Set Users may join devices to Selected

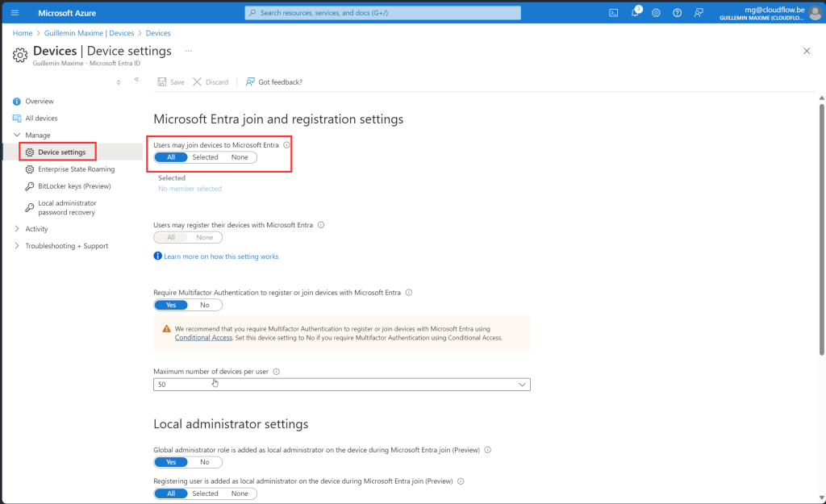tap(205, 157)
